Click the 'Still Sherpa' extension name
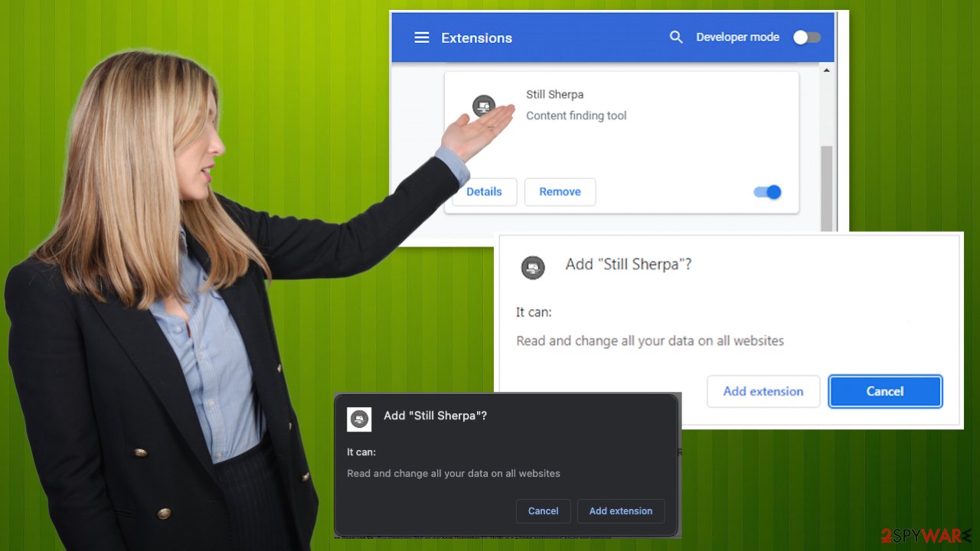 [x=555, y=94]
